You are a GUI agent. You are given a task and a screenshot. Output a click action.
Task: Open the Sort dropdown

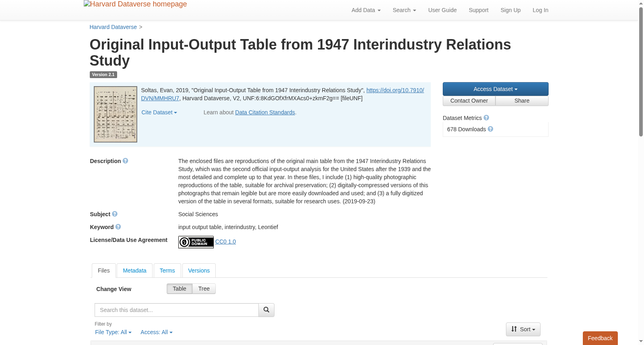click(523, 329)
